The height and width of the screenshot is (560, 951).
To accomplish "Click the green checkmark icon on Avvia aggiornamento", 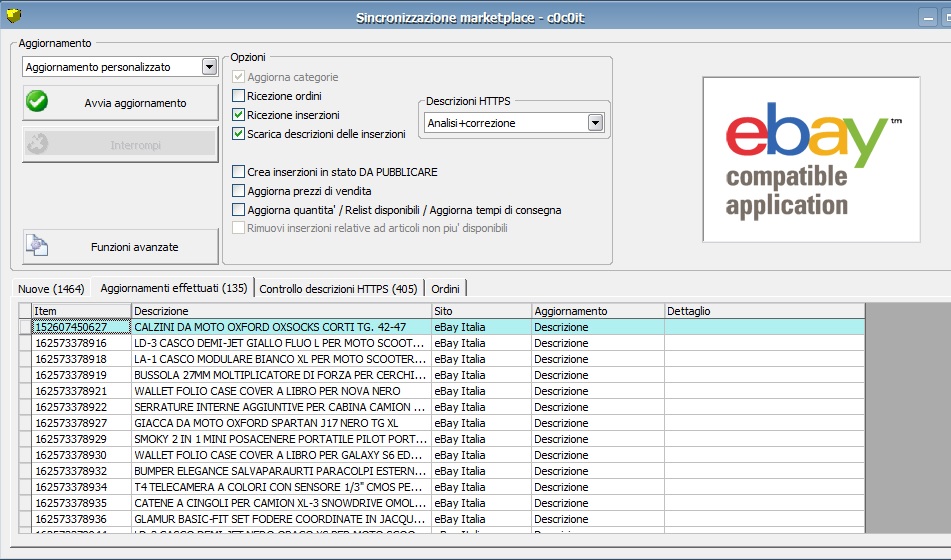I will point(37,102).
